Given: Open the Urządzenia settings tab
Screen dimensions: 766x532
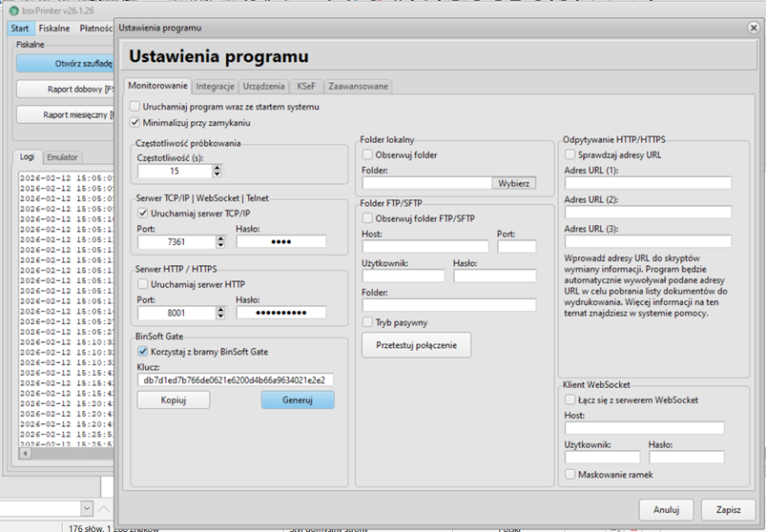Looking at the screenshot, I should point(263,86).
